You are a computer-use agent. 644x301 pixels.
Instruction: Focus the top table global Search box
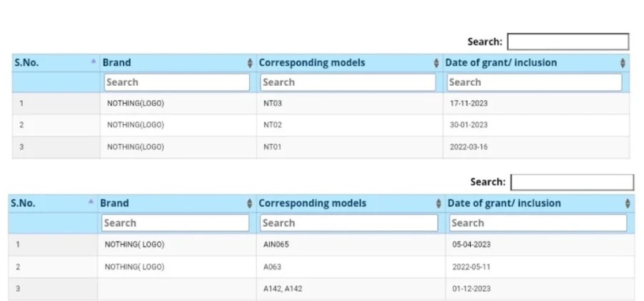click(x=568, y=41)
